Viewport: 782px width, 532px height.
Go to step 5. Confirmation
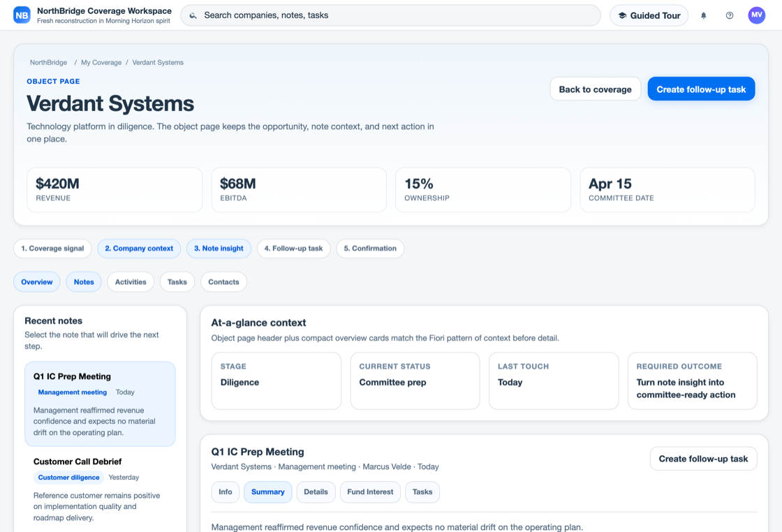coord(370,249)
